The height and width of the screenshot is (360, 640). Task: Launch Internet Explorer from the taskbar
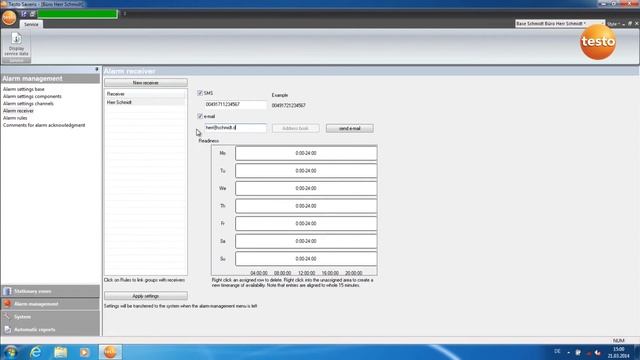click(x=36, y=352)
